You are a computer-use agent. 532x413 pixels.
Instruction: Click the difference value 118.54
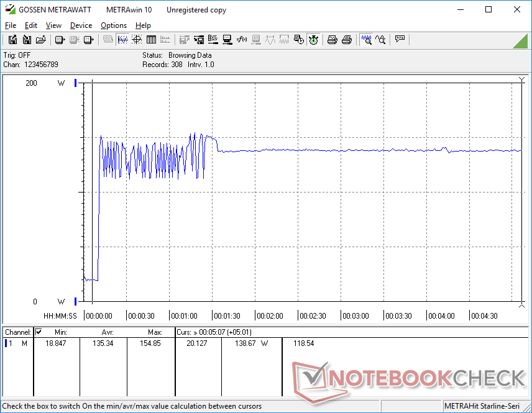pyautogui.click(x=304, y=343)
